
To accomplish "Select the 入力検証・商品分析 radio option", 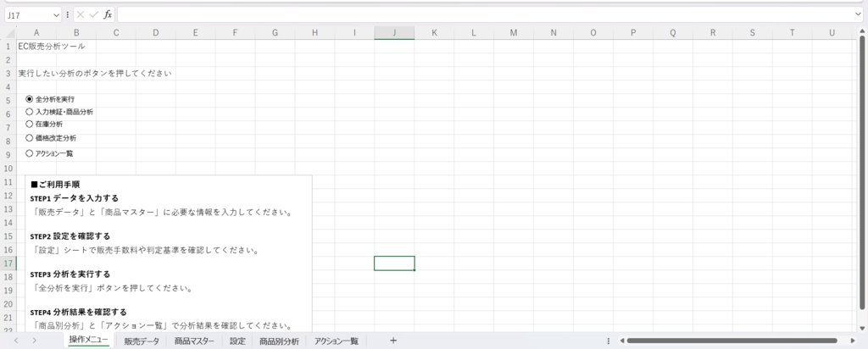I will click(30, 112).
